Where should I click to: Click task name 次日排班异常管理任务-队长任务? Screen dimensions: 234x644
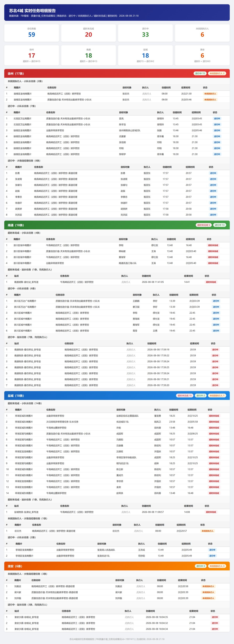pyautogui.click(x=62, y=422)
